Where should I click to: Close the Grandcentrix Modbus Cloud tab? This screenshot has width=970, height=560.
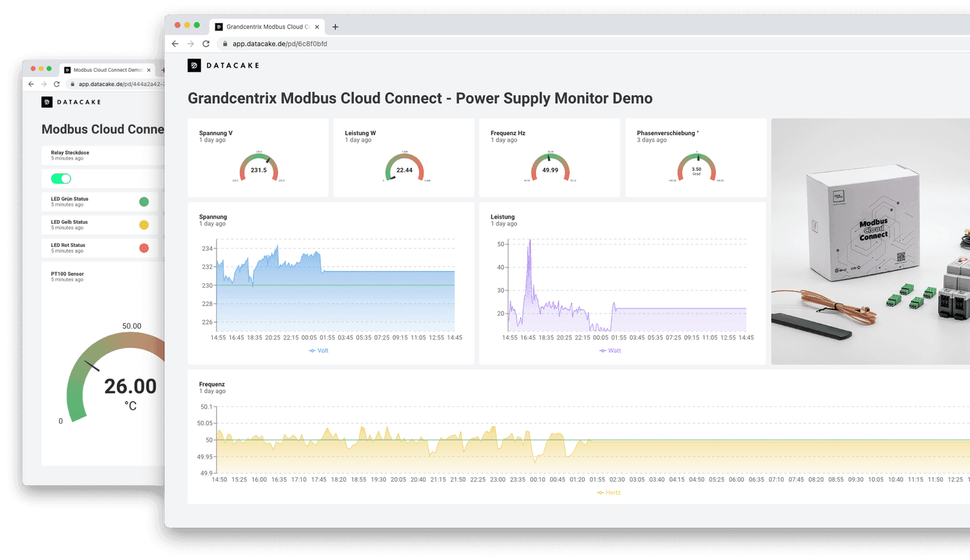click(x=317, y=27)
